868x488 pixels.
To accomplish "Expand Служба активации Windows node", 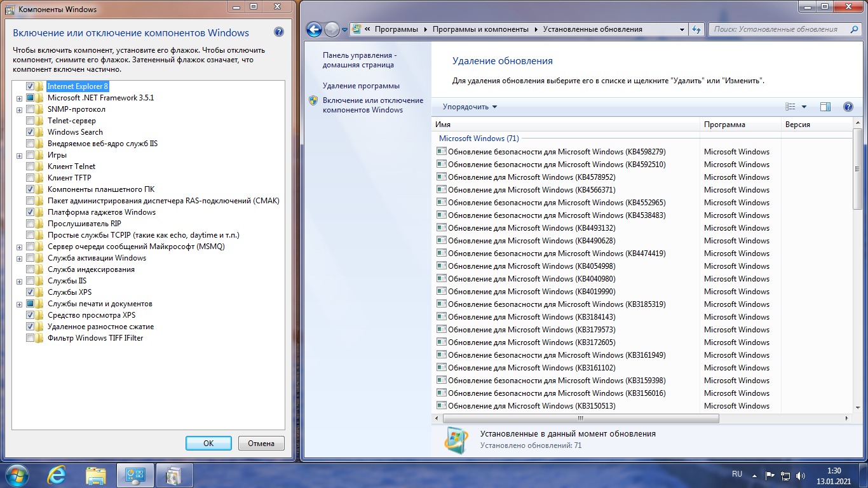I will 20,259.
